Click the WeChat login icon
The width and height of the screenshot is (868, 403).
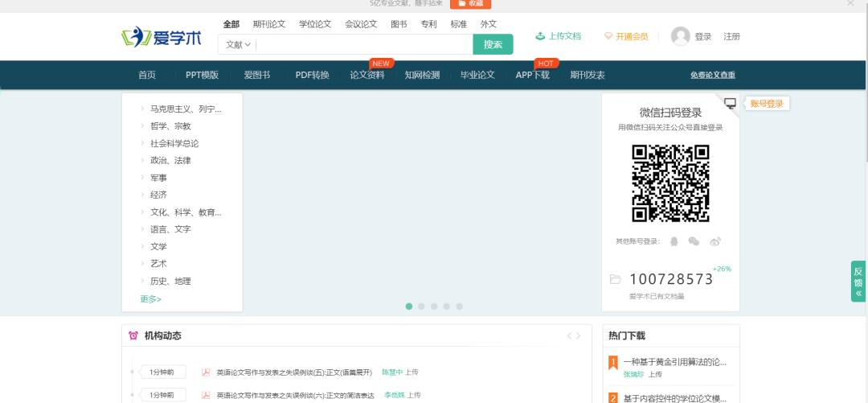click(694, 241)
